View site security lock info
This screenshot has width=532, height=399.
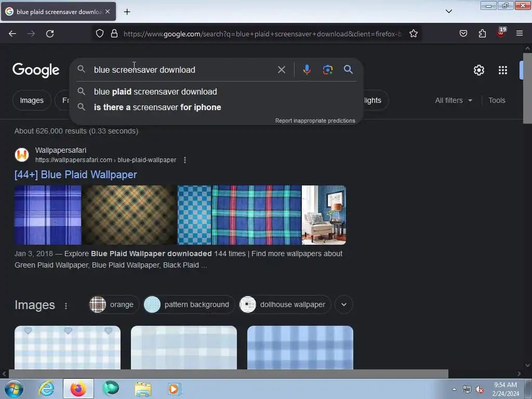point(114,34)
